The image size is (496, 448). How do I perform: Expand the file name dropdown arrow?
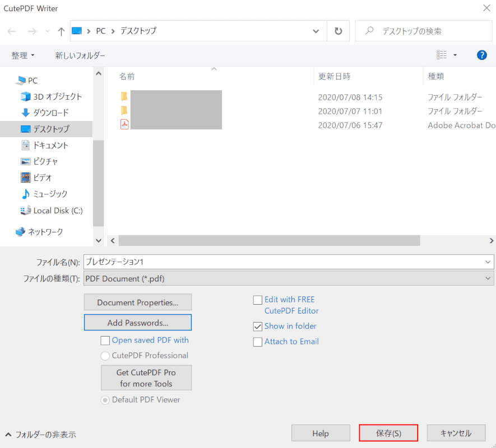pos(488,262)
